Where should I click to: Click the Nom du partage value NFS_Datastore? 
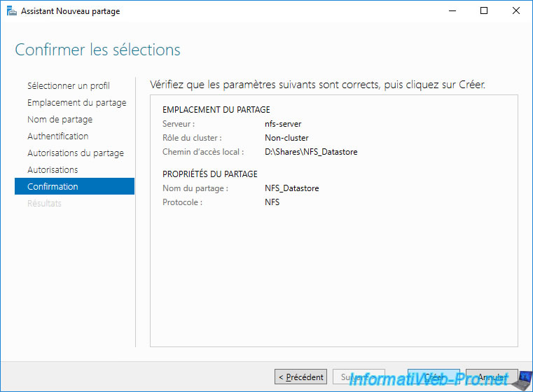point(292,188)
